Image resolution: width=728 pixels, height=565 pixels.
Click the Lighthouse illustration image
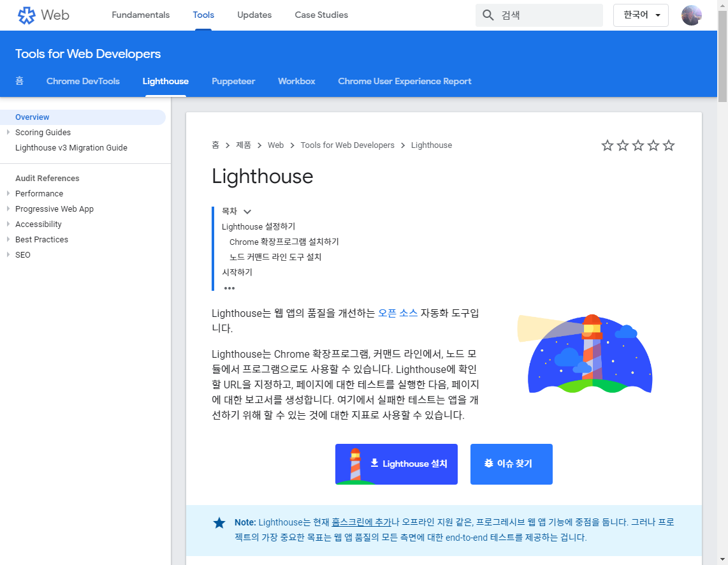pyautogui.click(x=585, y=354)
